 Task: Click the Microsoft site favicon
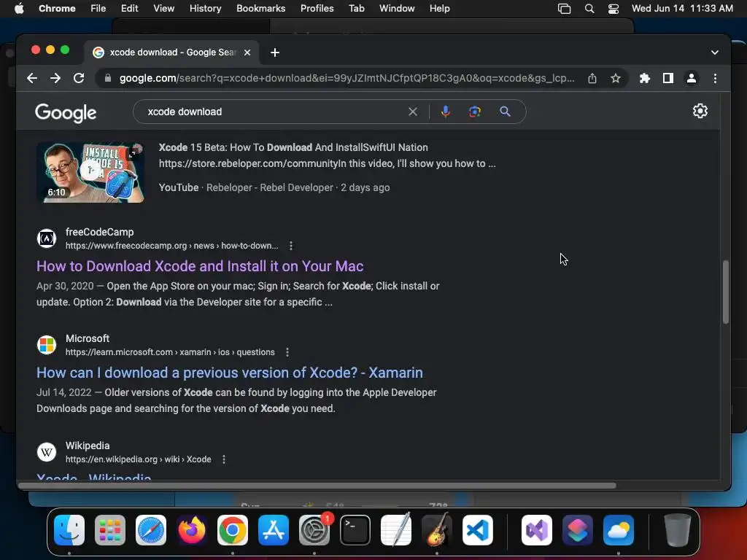47,345
